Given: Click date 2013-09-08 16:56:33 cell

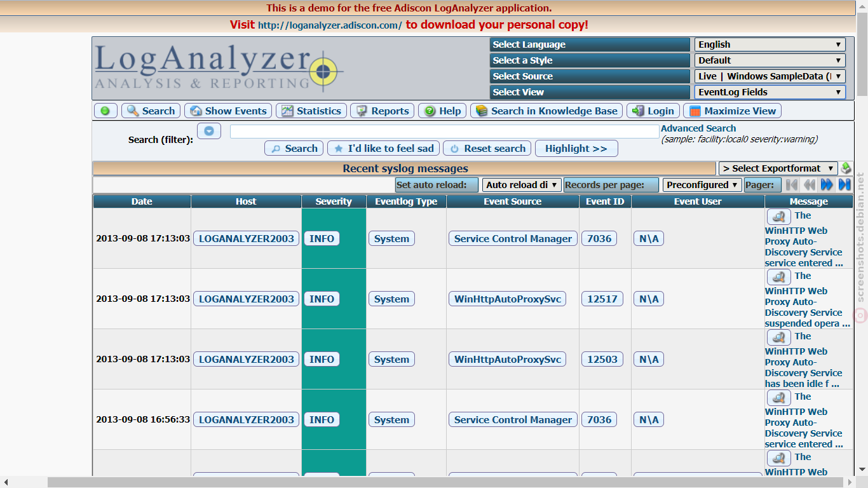Looking at the screenshot, I should [x=142, y=419].
